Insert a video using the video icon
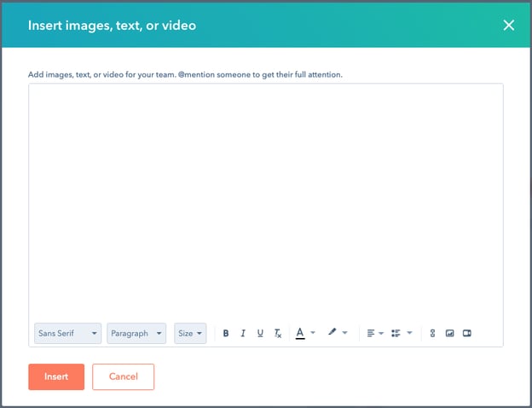The height and width of the screenshot is (408, 532). point(467,333)
